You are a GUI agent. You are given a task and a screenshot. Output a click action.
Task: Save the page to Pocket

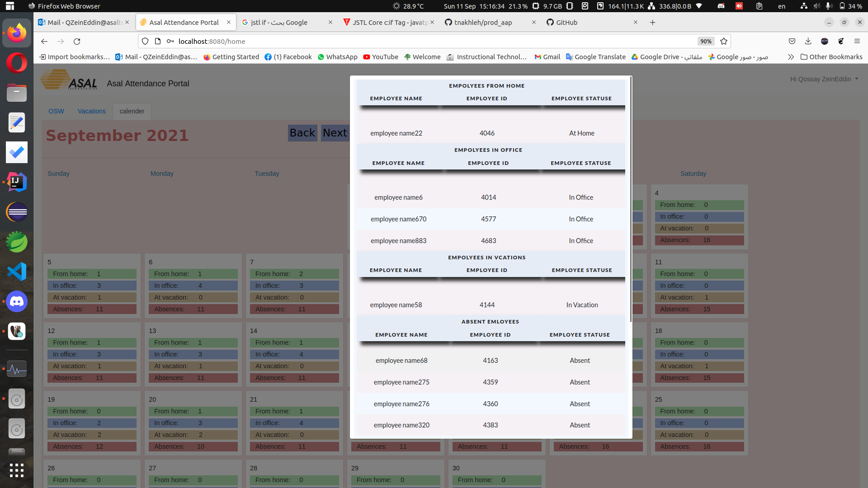792,41
